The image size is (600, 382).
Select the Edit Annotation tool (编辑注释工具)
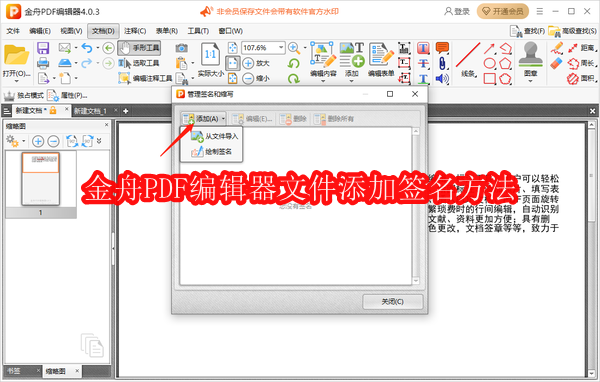click(x=145, y=78)
